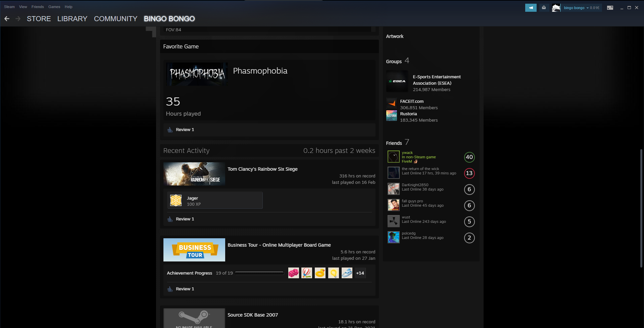Click Achievement Progress label

[189, 273]
